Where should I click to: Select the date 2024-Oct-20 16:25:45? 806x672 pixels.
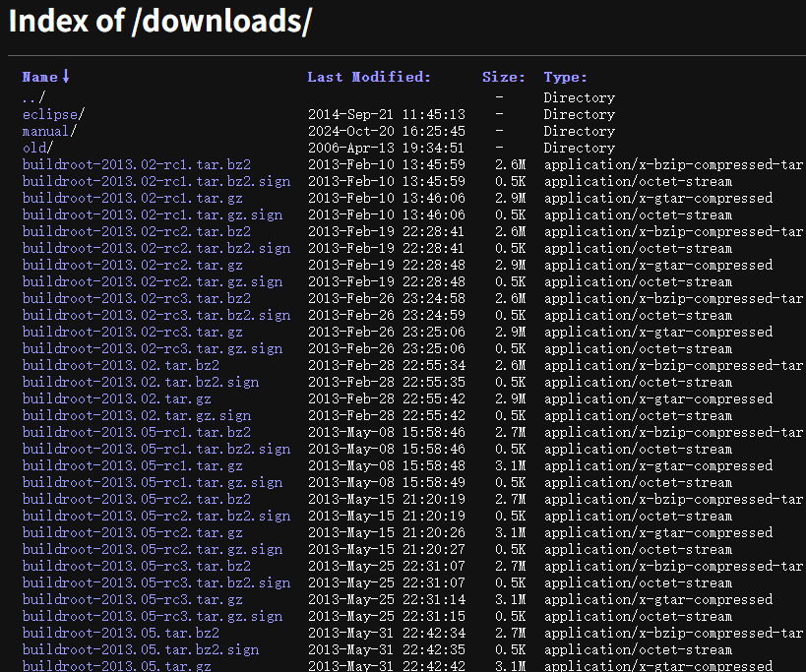tap(387, 131)
